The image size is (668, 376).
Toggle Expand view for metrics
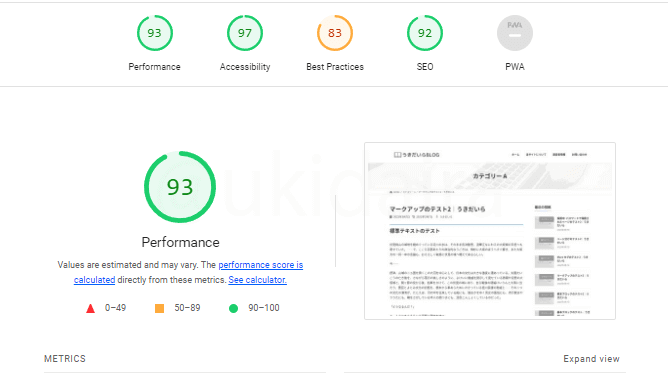click(x=591, y=359)
